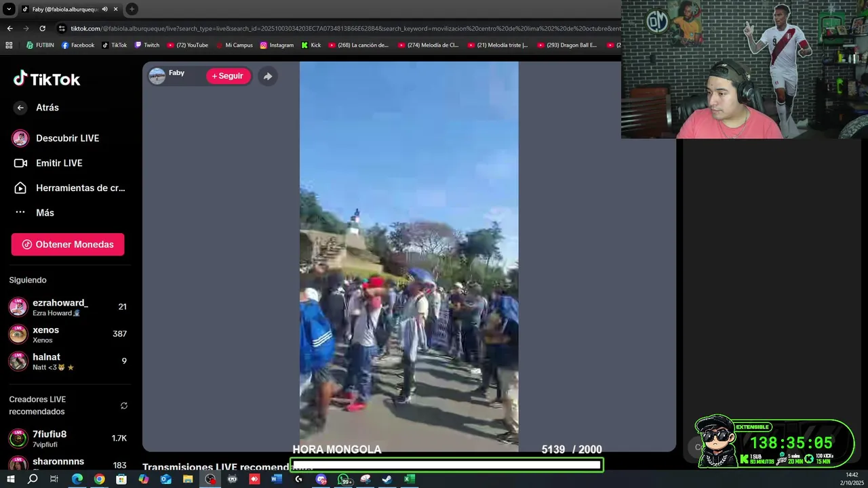Open Steam from taskbar
This screenshot has height=488, width=868.
pos(387,479)
